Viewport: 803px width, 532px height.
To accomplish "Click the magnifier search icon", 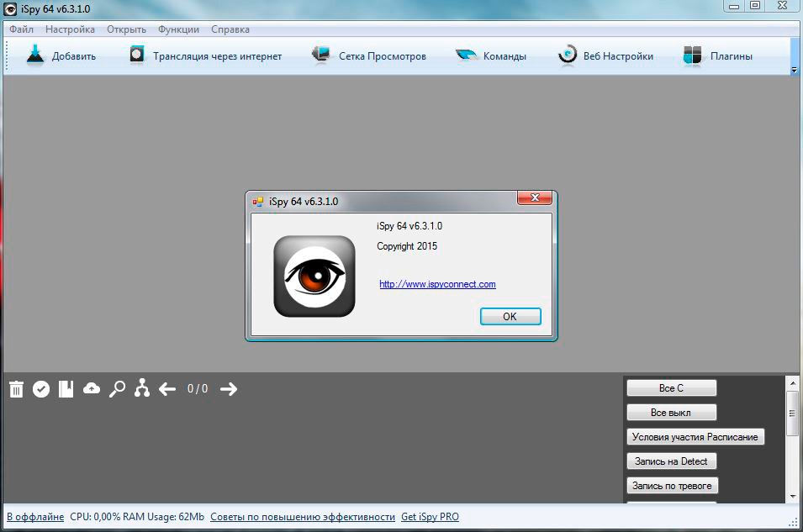I will pos(117,389).
